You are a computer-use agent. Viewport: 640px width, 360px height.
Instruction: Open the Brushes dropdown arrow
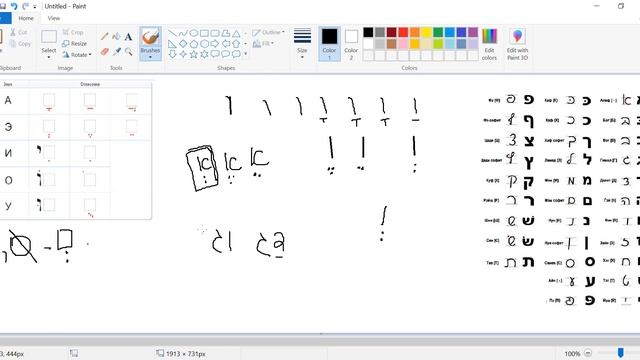(x=150, y=57)
